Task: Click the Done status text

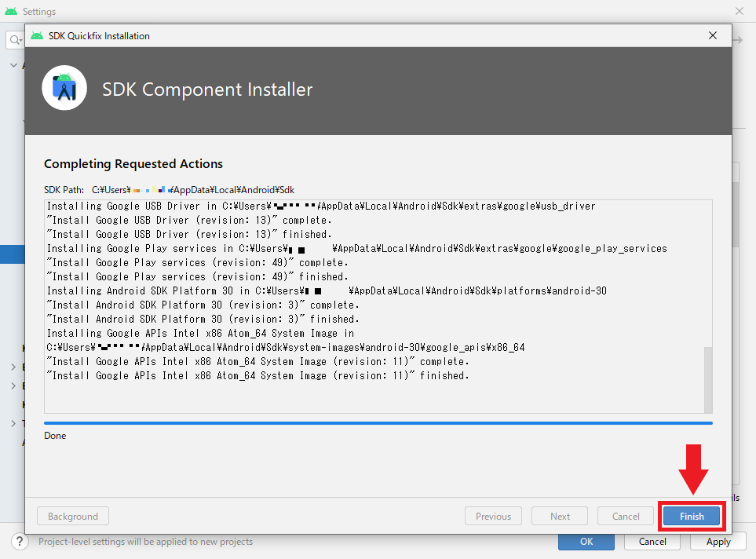Action: (x=55, y=436)
